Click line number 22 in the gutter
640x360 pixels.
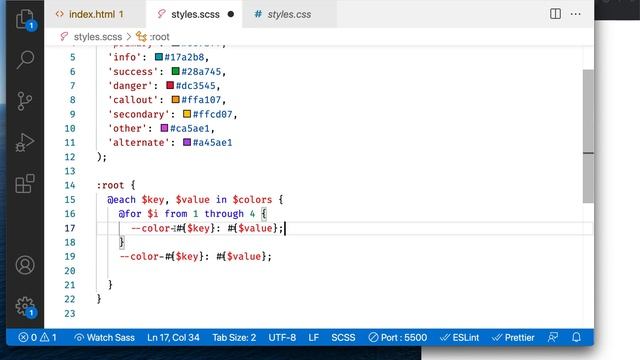click(x=70, y=299)
